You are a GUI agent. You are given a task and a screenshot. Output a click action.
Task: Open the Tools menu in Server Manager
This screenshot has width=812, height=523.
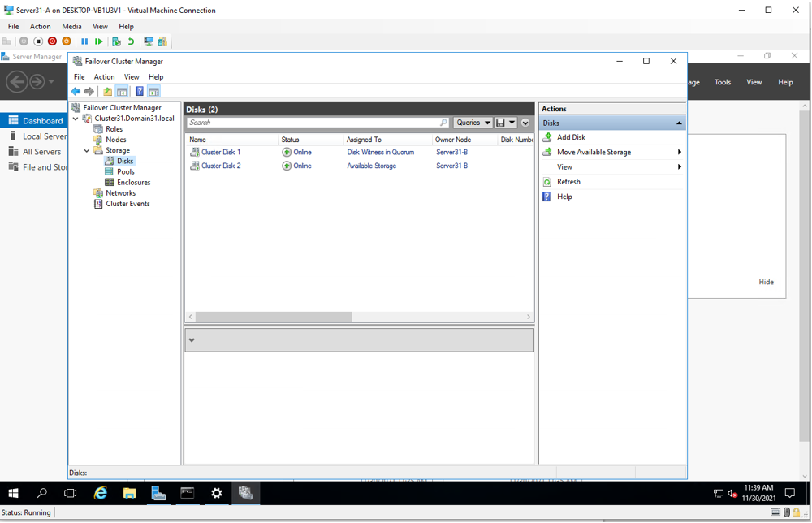pos(723,82)
